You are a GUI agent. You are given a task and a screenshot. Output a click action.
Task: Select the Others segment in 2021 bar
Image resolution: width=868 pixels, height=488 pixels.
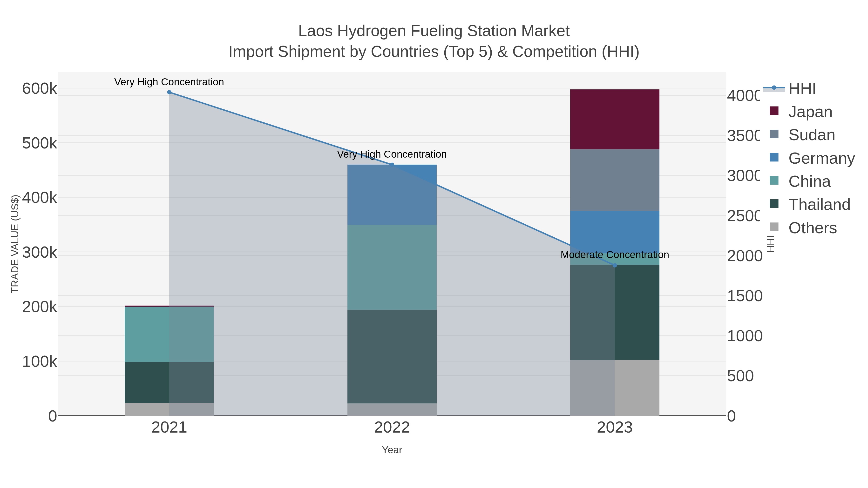pyautogui.click(x=169, y=409)
